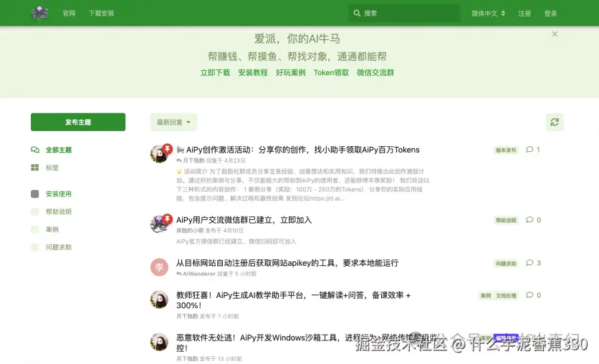This screenshot has height=364, width=599.
Task: Click the search magnifier icon
Action: click(357, 14)
